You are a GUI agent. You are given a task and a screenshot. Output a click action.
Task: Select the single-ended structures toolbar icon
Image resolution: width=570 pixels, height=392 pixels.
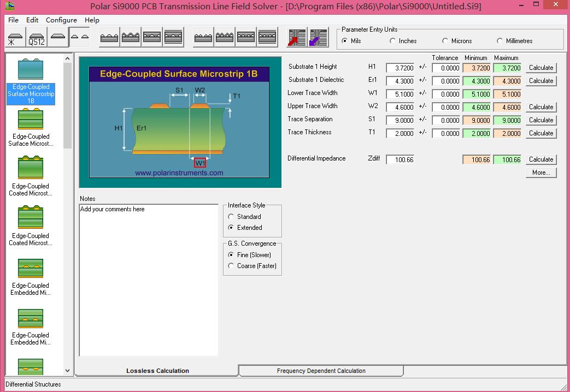tap(58, 38)
